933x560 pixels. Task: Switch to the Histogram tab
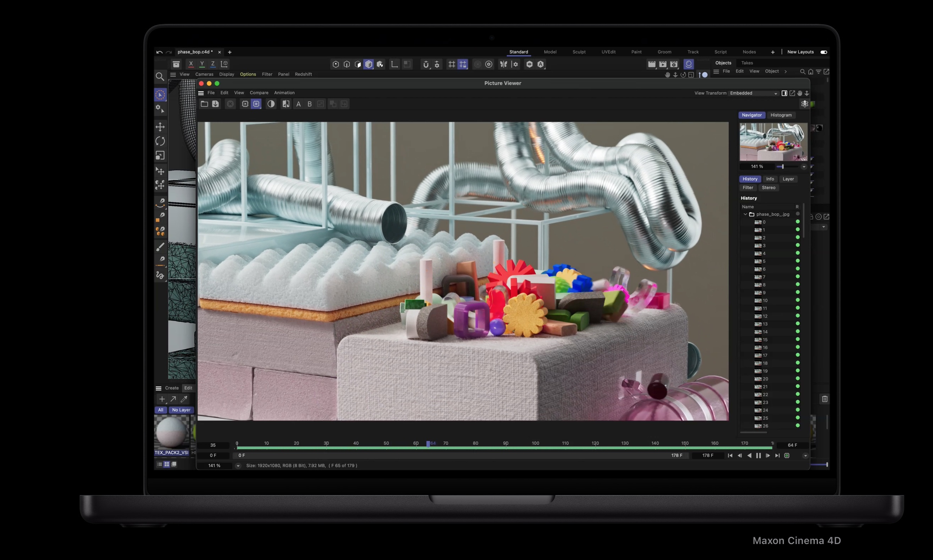(781, 115)
